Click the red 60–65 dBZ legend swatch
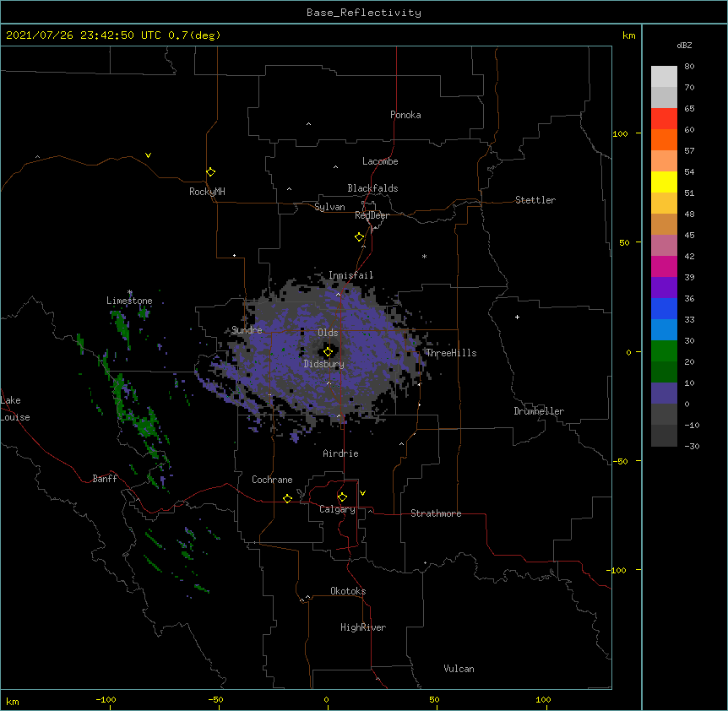 coord(664,118)
